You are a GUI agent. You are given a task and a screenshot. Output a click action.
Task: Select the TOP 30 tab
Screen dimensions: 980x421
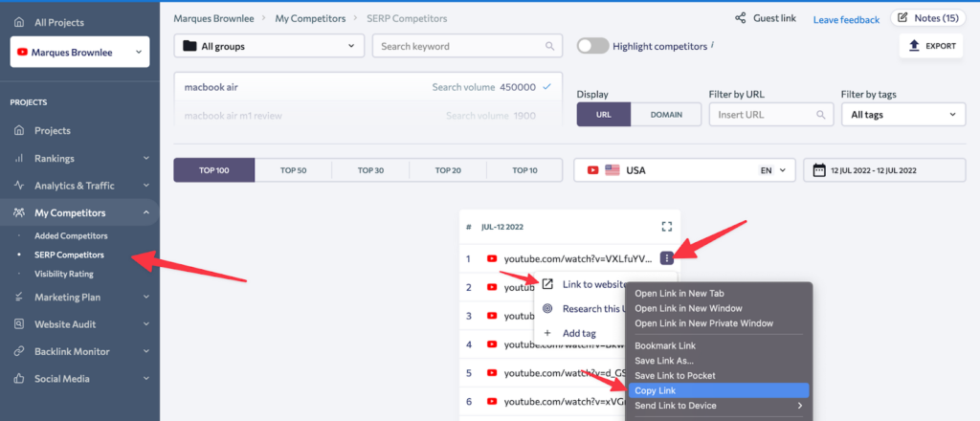370,170
